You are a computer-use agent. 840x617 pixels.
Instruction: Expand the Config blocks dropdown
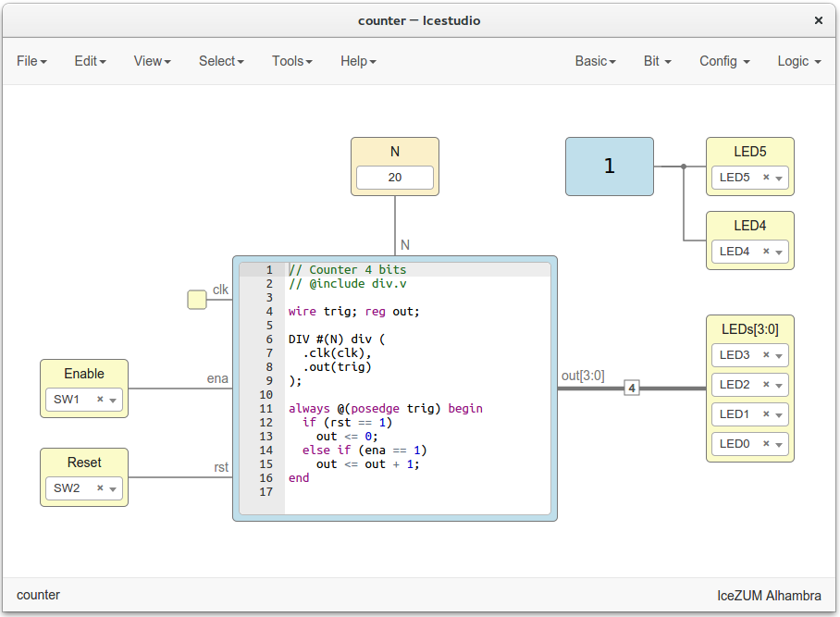click(724, 61)
